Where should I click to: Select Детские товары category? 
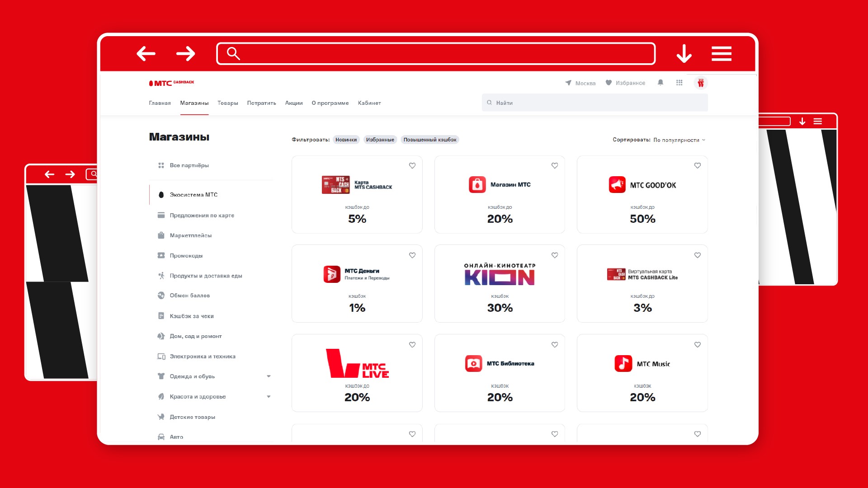tap(186, 417)
